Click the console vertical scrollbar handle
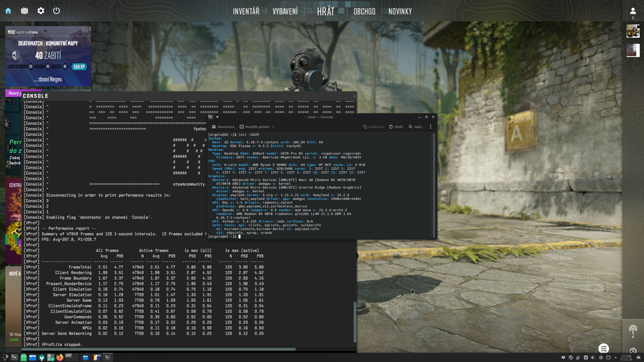Image resolution: width=644 pixels, height=362 pixels. coord(355,322)
